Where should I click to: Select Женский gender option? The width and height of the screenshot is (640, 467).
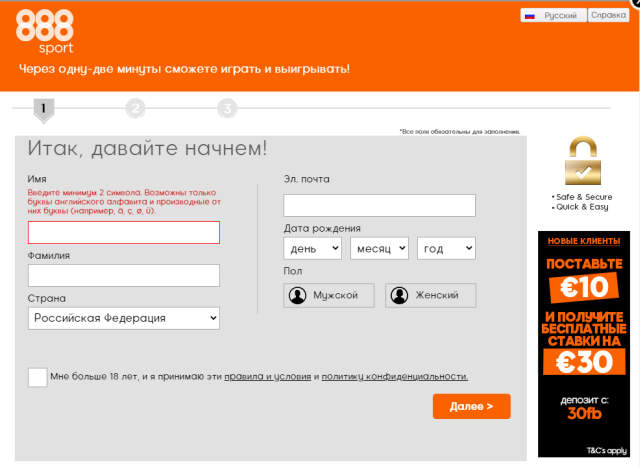point(431,295)
